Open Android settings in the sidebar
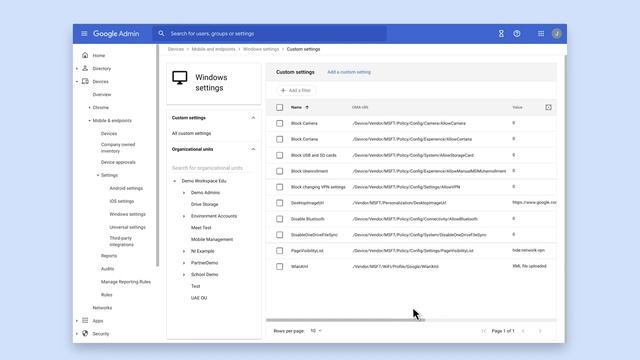 126,188
